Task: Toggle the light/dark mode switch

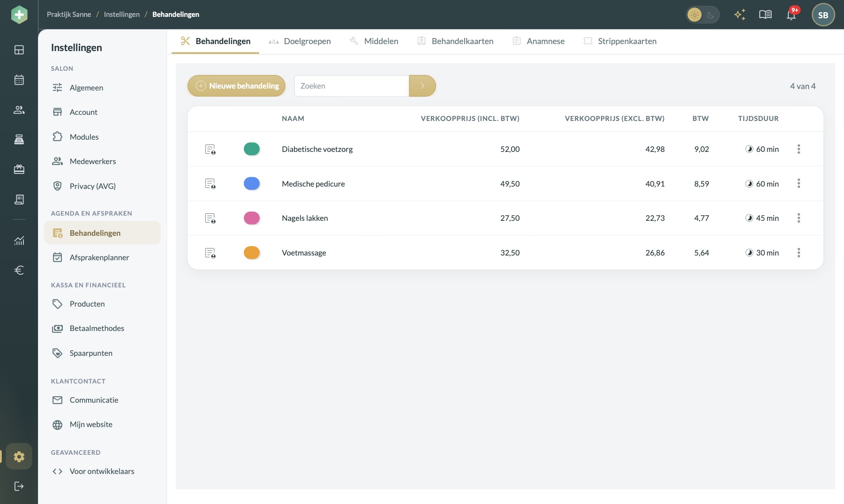Action: [702, 15]
